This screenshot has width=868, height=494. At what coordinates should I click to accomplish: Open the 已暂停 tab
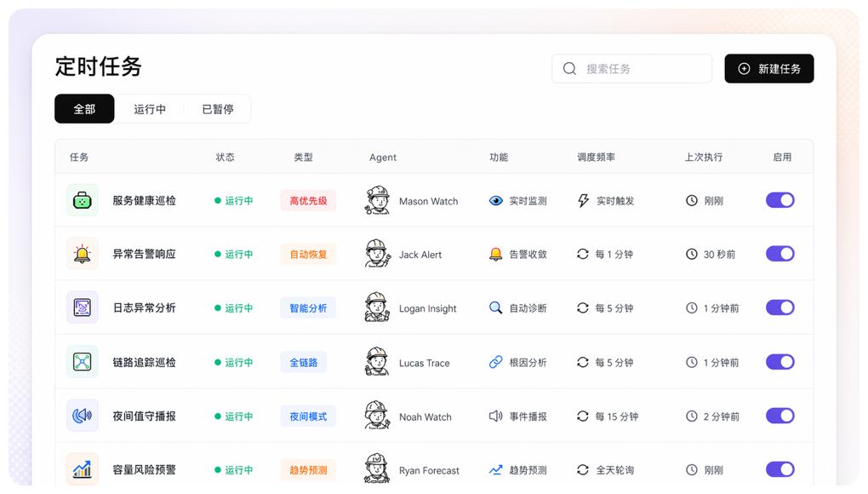click(218, 109)
